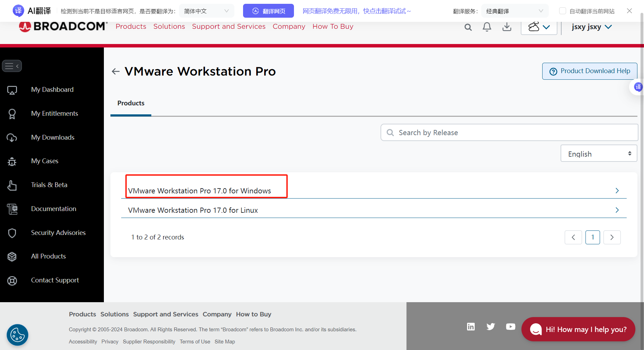Click Product Download Help button
This screenshot has width=644, height=350.
point(589,71)
